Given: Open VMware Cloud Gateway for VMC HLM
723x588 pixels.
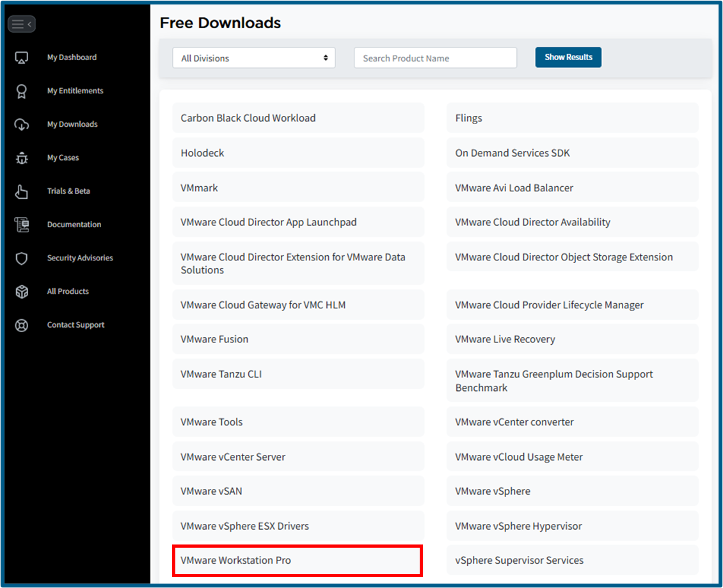Looking at the screenshot, I should (298, 305).
